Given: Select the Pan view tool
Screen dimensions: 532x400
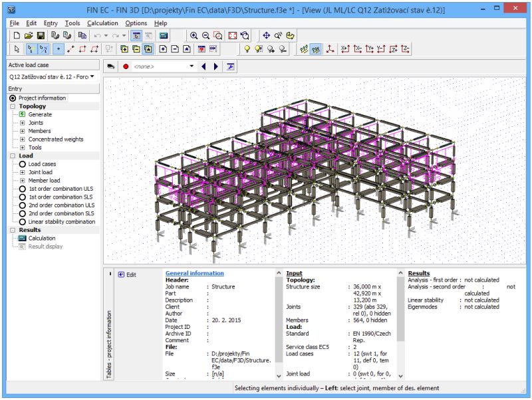Looking at the screenshot, I should (267, 35).
